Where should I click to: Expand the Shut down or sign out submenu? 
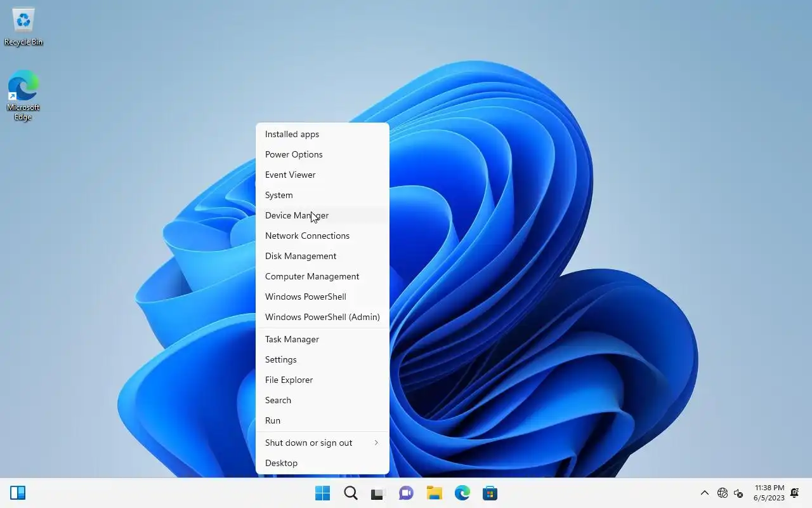(322, 443)
